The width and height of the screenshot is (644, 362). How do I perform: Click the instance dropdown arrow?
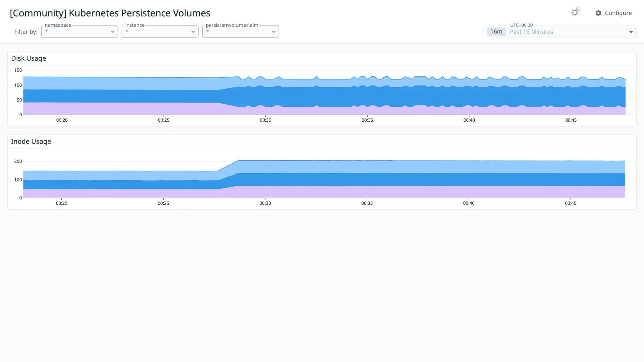pos(193,32)
